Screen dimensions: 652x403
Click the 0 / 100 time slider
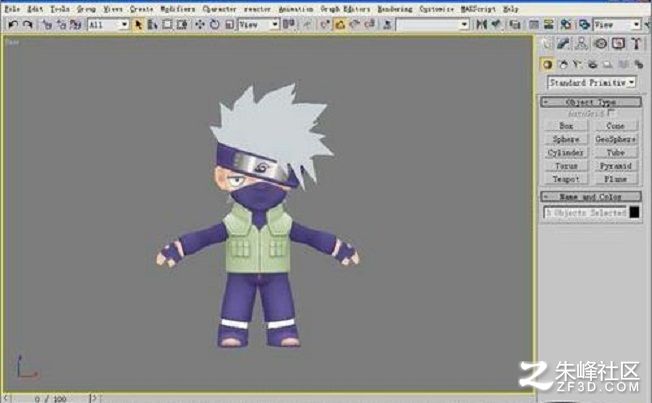point(51,398)
